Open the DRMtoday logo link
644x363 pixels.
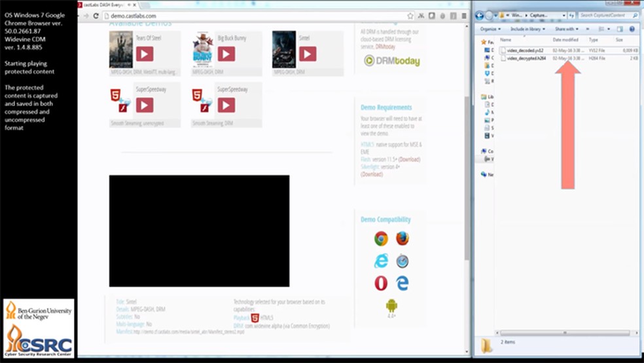point(392,61)
